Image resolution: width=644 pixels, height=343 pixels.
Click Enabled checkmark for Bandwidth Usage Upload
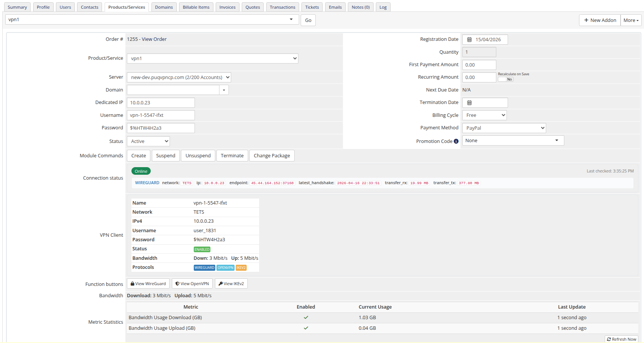point(306,328)
